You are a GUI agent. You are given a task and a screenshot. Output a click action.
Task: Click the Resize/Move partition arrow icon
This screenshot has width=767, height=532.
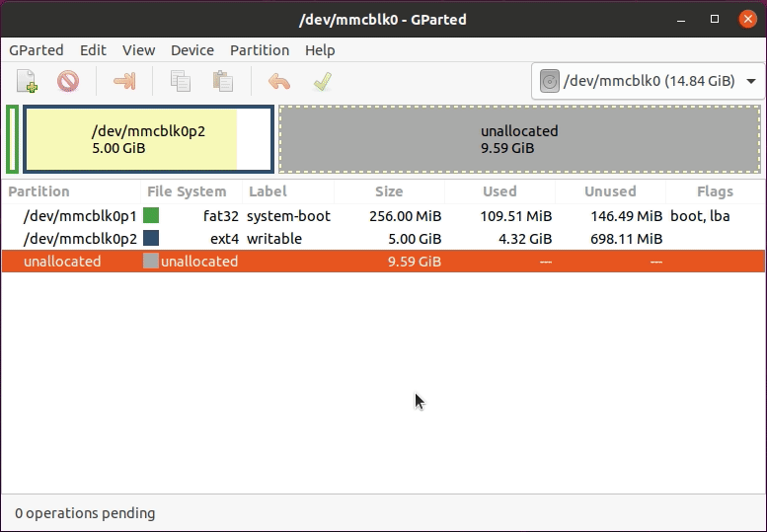pos(124,81)
